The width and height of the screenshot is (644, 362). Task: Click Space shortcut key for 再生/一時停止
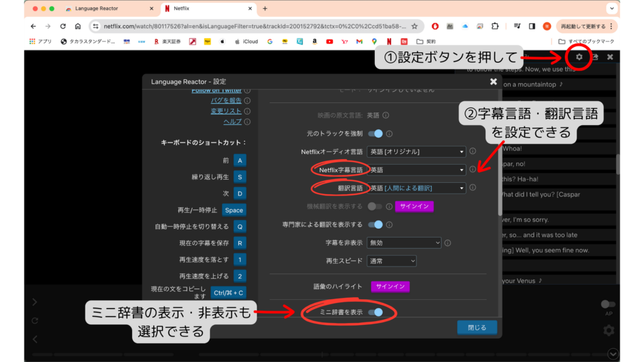[x=234, y=210]
